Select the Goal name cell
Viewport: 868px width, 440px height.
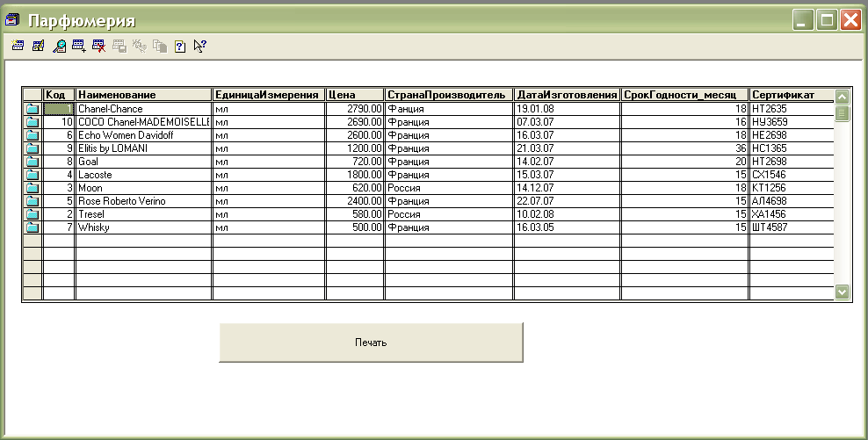click(144, 162)
